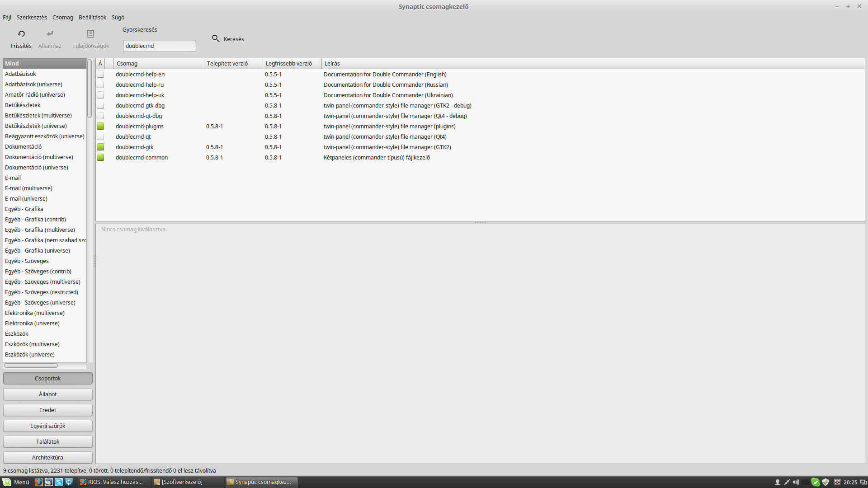This screenshot has width=868, height=488.
Task: Click the green Skype status tray icon
Action: 816,482
